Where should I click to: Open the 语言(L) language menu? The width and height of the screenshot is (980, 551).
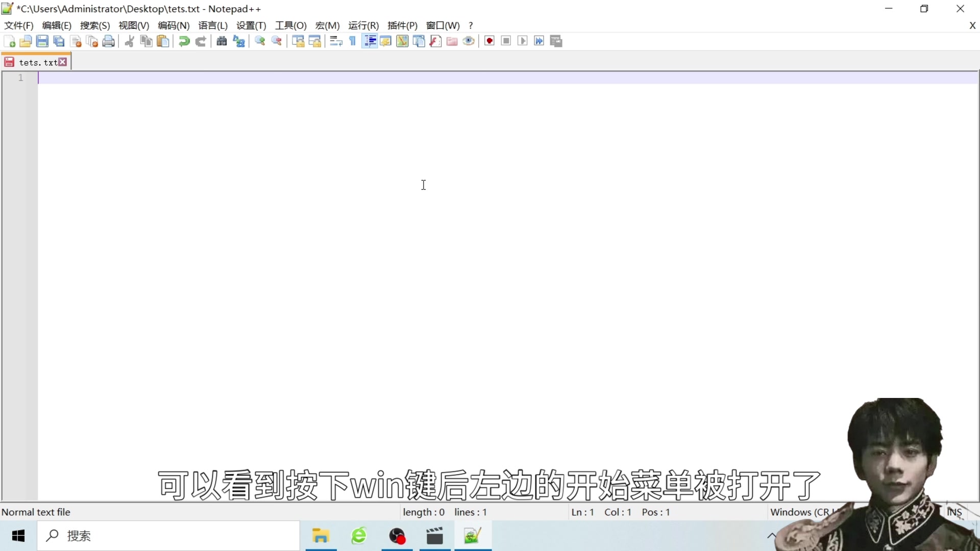coord(213,26)
